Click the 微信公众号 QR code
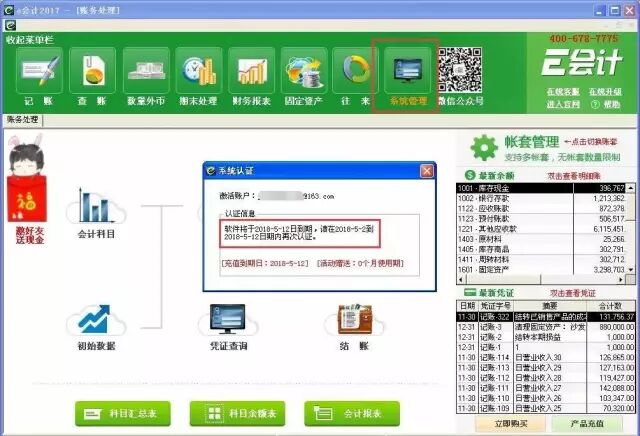The image size is (640, 436). 460,70
